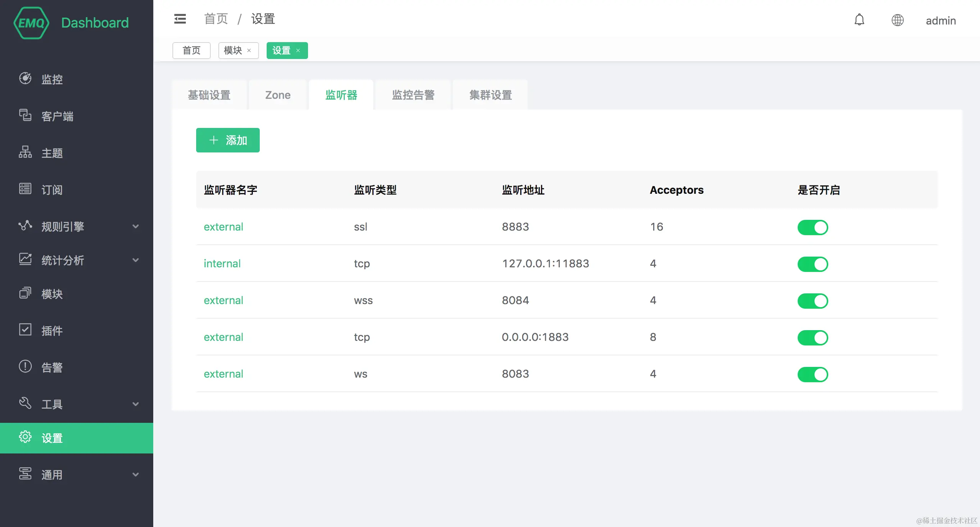Open the Monitor (监控) sidebar icon
This screenshot has height=527, width=980.
point(25,79)
